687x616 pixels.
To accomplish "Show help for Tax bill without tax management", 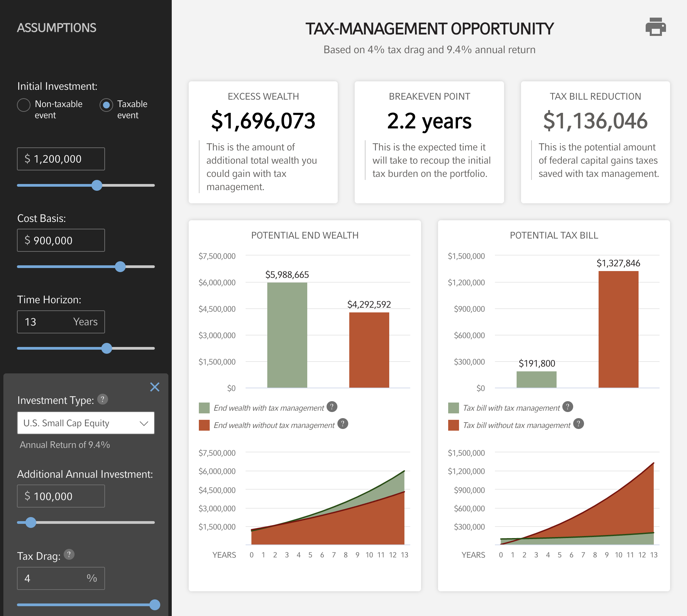I will coord(579,424).
